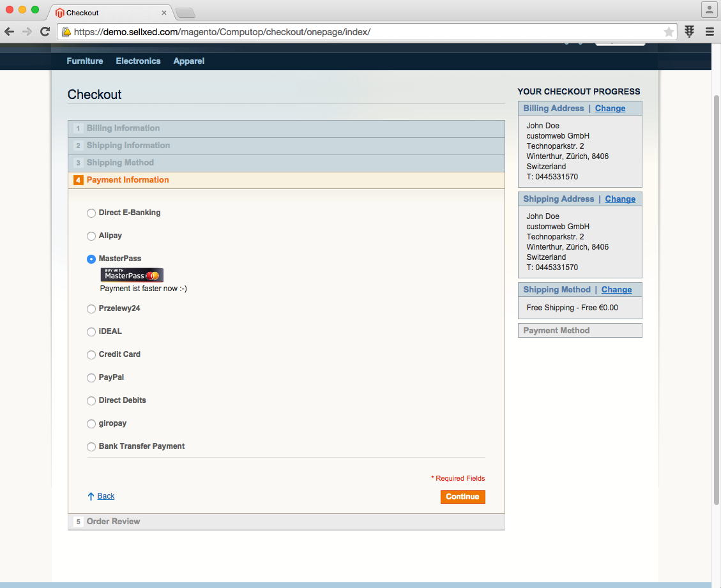Click the 'Free Shipping - Free €0.00' text
This screenshot has height=588, width=721.
(x=572, y=308)
